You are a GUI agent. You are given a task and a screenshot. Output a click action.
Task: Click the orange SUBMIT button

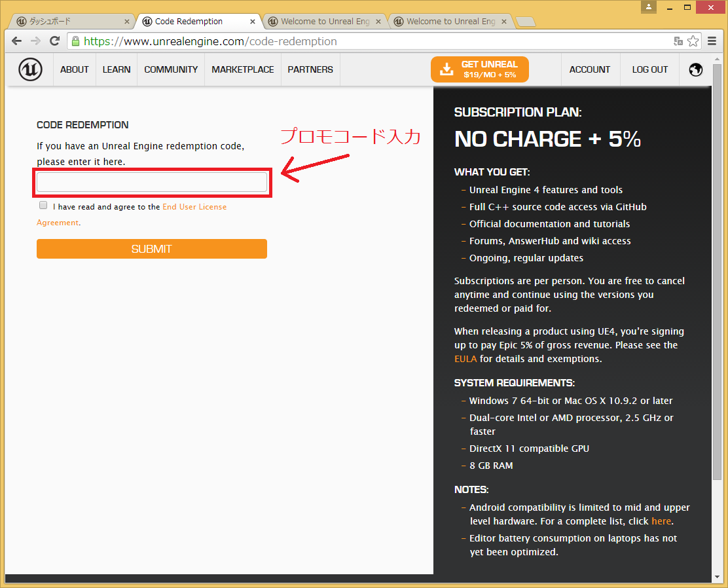pyautogui.click(x=152, y=249)
